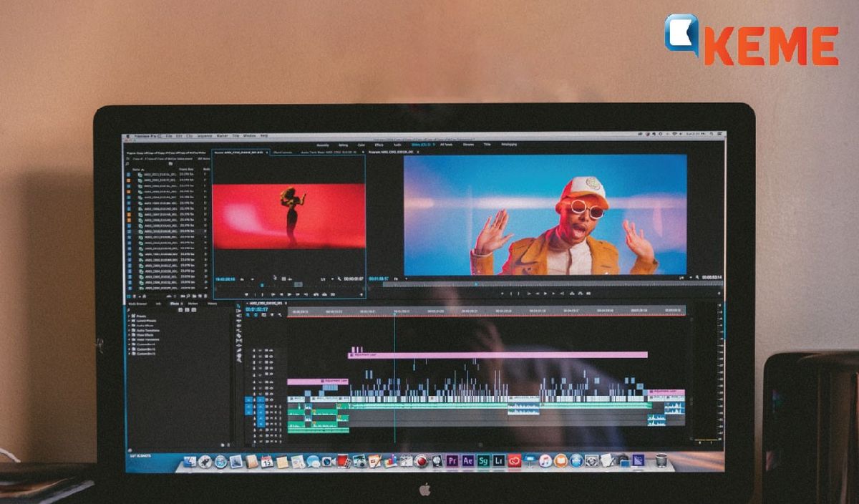Open Program monitor settings wrench
Image resolution: width=859 pixels, height=504 pixels.
697,277
